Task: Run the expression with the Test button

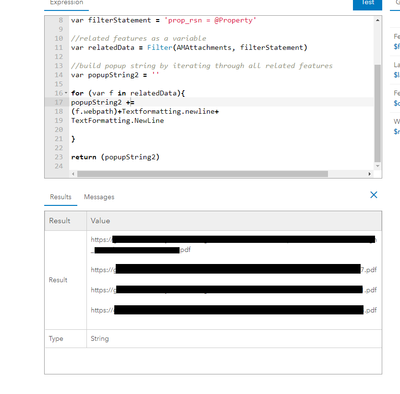Action: pos(367,3)
